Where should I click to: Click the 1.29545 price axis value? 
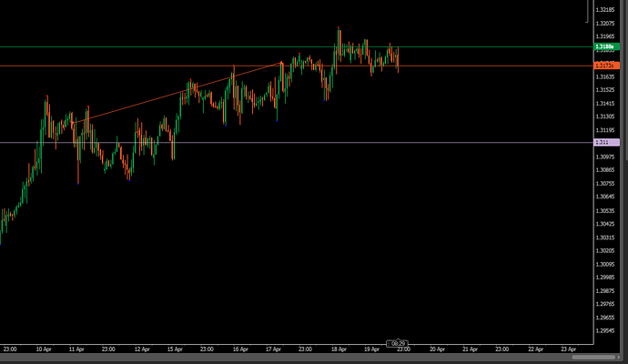coord(605,330)
